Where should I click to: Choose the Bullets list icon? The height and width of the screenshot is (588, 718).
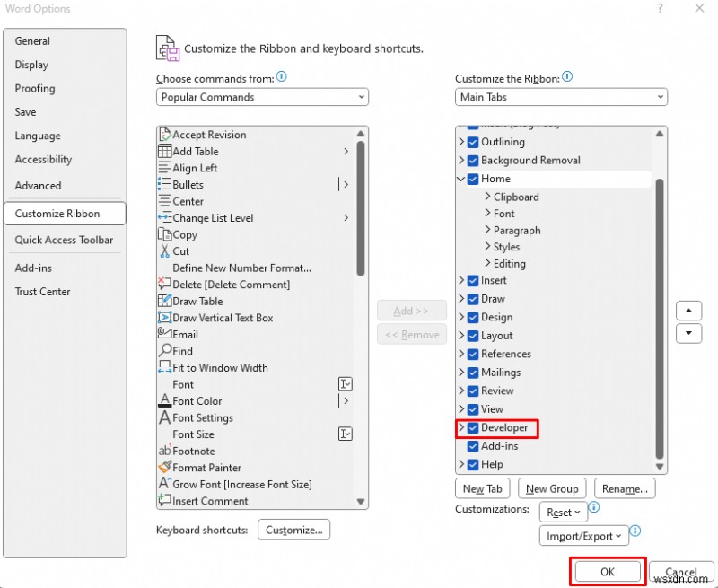(164, 184)
